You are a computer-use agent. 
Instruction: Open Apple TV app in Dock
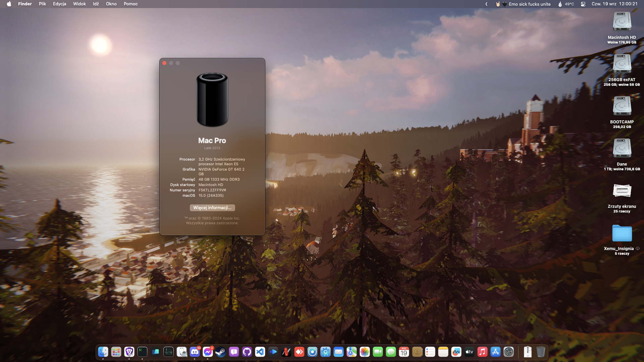[469, 352]
